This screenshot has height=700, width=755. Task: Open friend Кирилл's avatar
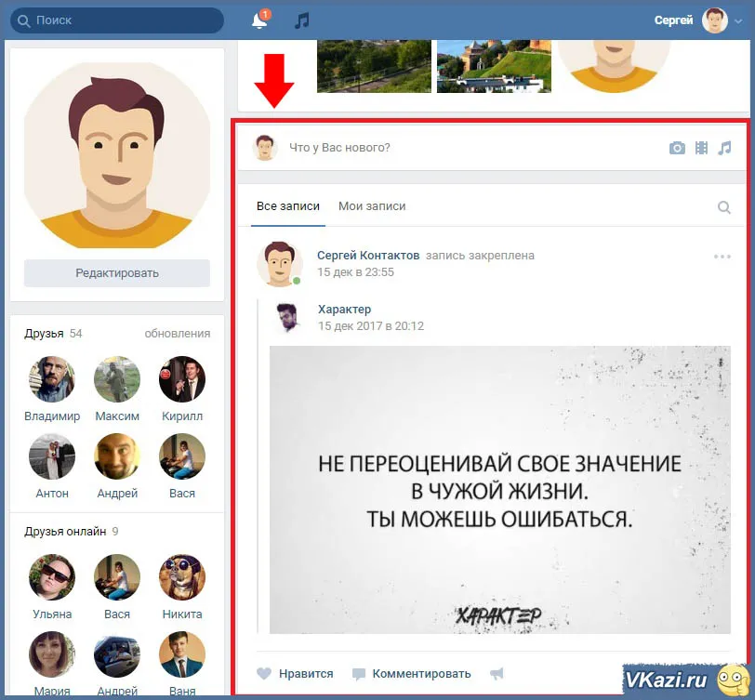coord(182,379)
